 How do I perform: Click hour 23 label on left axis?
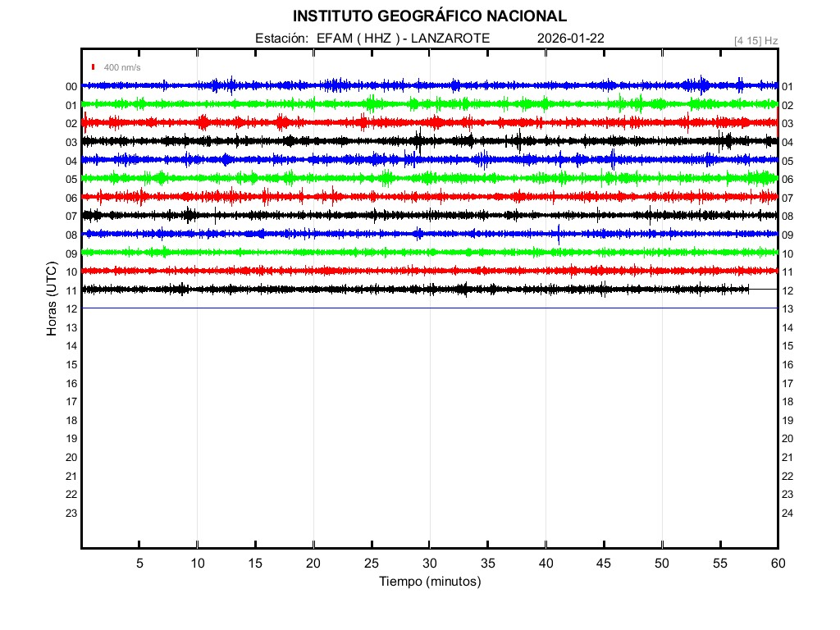point(71,514)
